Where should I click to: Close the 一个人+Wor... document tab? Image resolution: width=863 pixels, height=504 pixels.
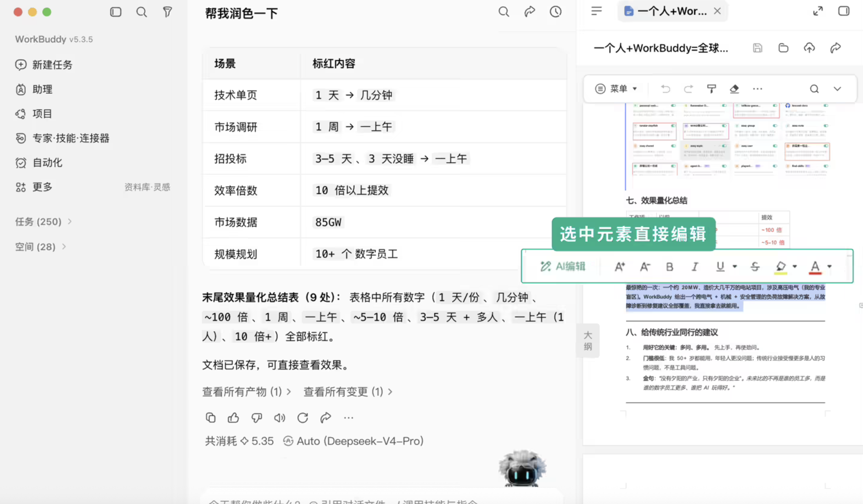tap(717, 11)
